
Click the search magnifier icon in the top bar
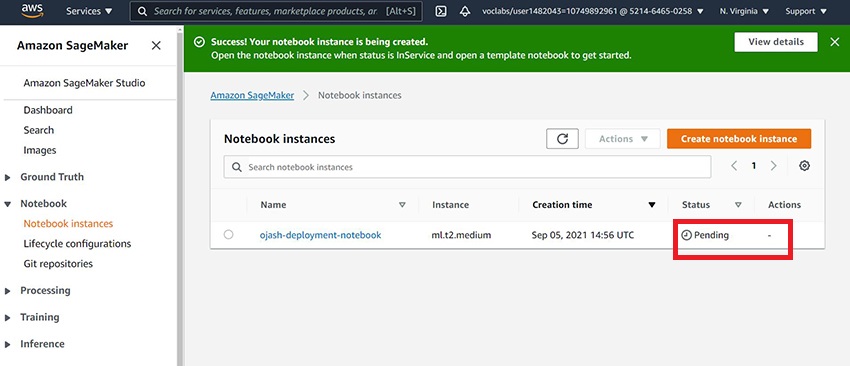(143, 11)
